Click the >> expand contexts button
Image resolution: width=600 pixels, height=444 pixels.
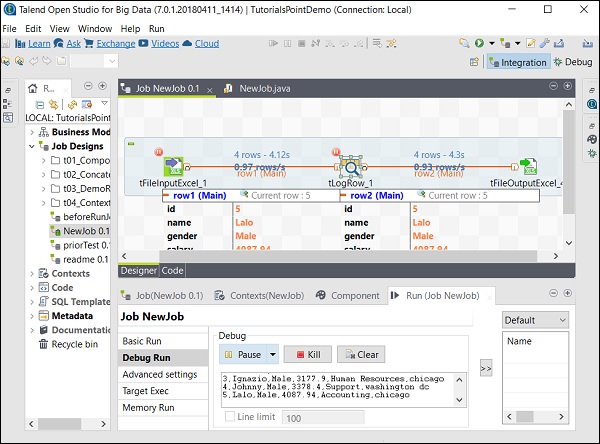[486, 368]
